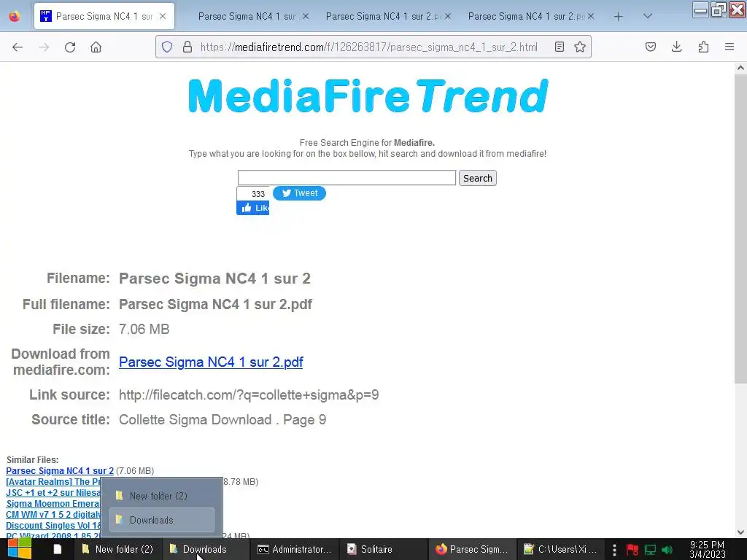Open the tracking protection shield icon

pos(167,47)
